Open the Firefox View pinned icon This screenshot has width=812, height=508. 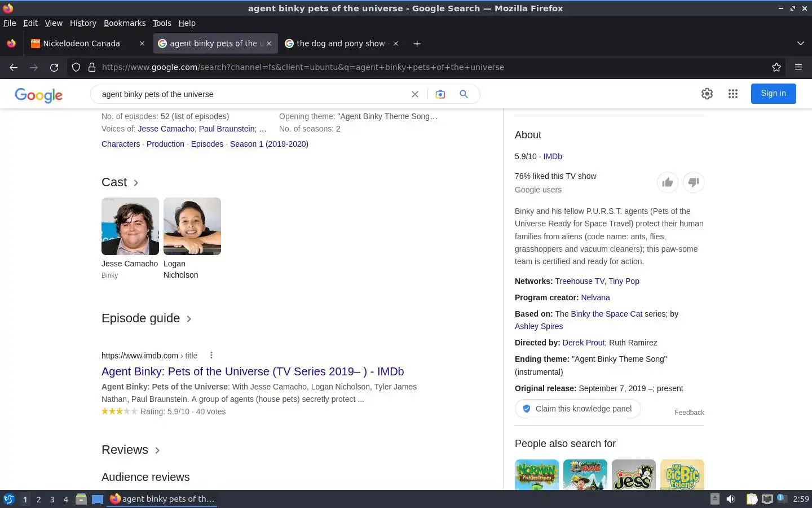coord(11,43)
